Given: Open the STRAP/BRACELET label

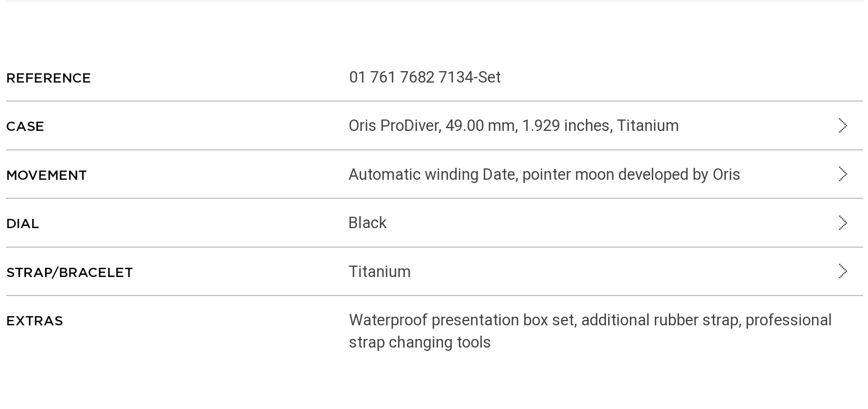Looking at the screenshot, I should click(x=69, y=272).
